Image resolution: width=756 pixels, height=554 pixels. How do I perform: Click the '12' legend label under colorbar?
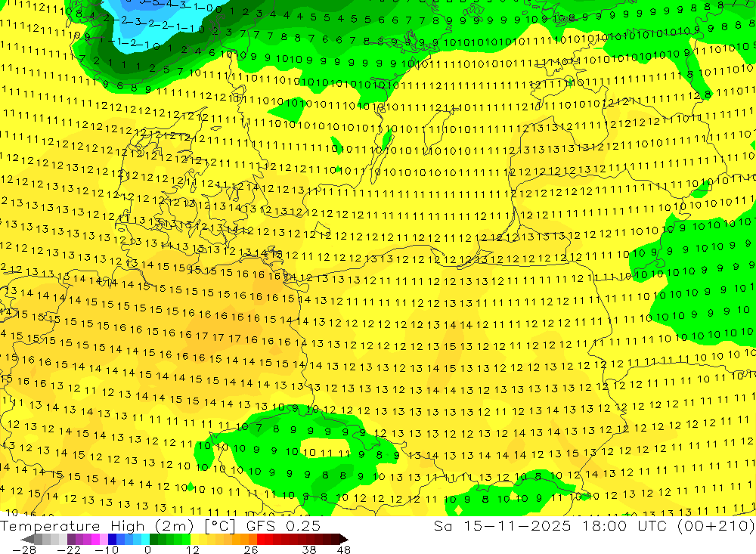(x=193, y=549)
